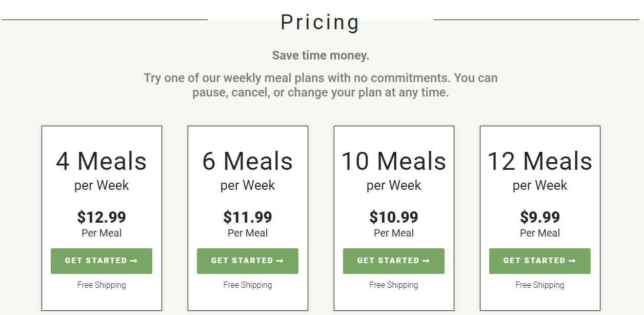Screen dimensions: 644x315
Task: Click the arrow icon in the $12.99 plan button
Action: [x=134, y=261]
